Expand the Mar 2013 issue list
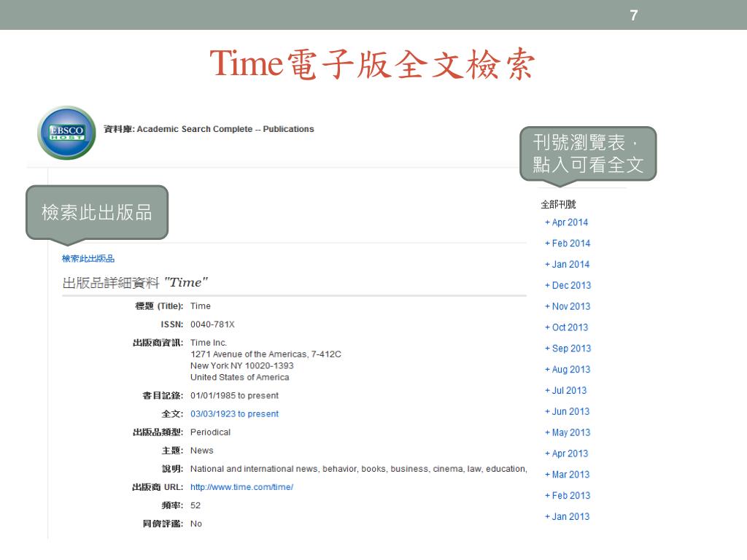 567,474
